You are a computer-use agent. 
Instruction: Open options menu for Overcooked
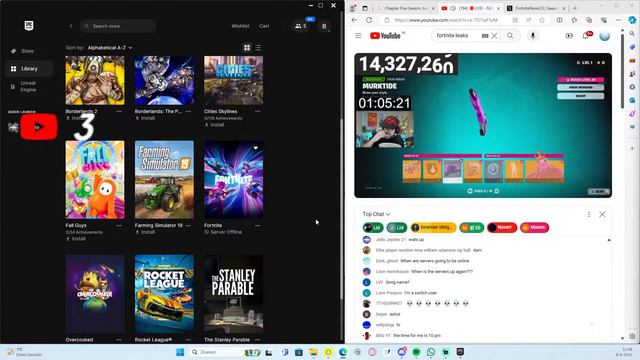tap(119, 340)
